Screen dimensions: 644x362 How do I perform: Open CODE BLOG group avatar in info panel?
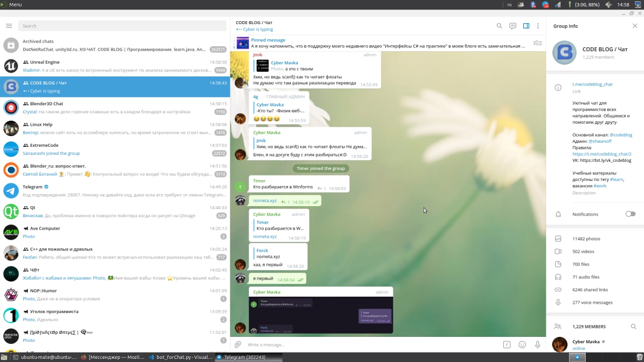pyautogui.click(x=564, y=53)
